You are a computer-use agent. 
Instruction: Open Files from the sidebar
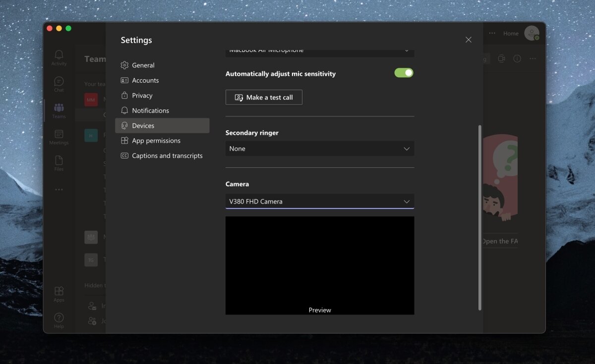(x=59, y=164)
